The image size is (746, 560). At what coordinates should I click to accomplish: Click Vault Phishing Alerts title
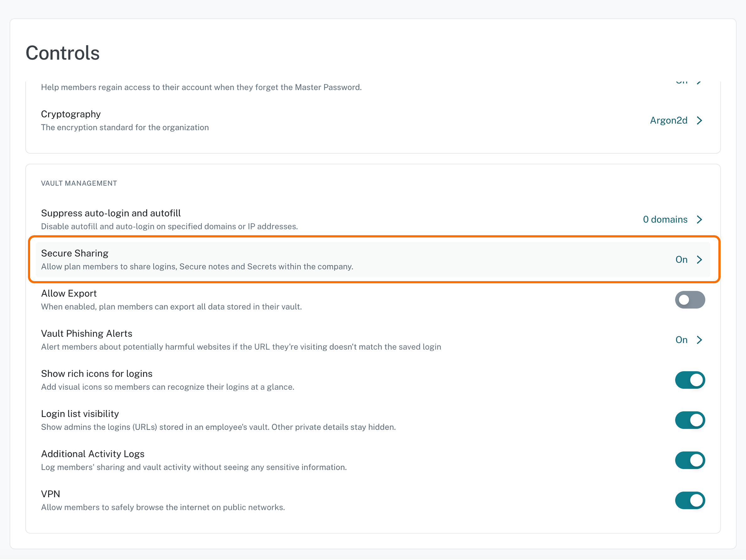click(x=87, y=334)
